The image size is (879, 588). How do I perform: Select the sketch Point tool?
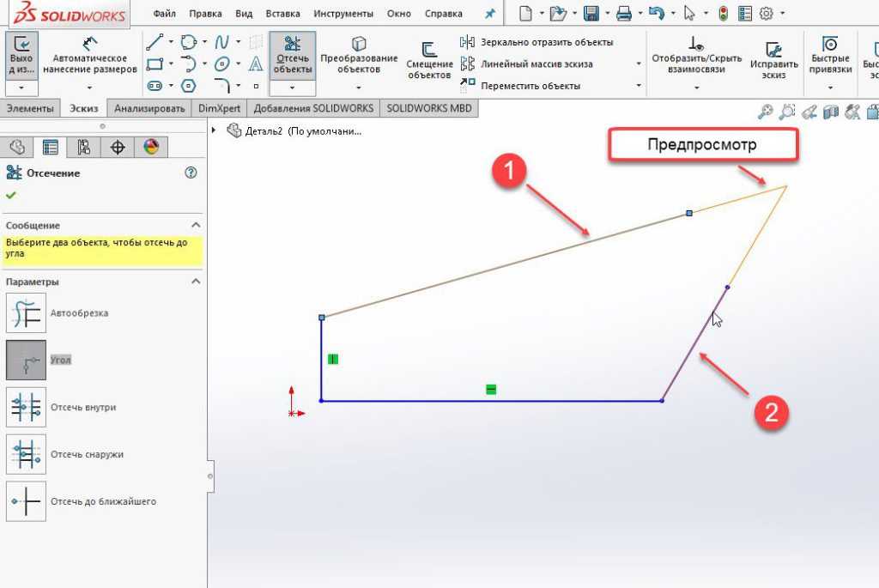[256, 87]
